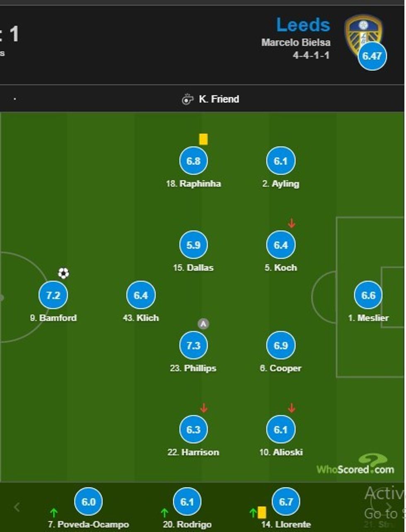Click Bamford's goal ball icon
This screenshot has width=406, height=532.
coord(63,273)
